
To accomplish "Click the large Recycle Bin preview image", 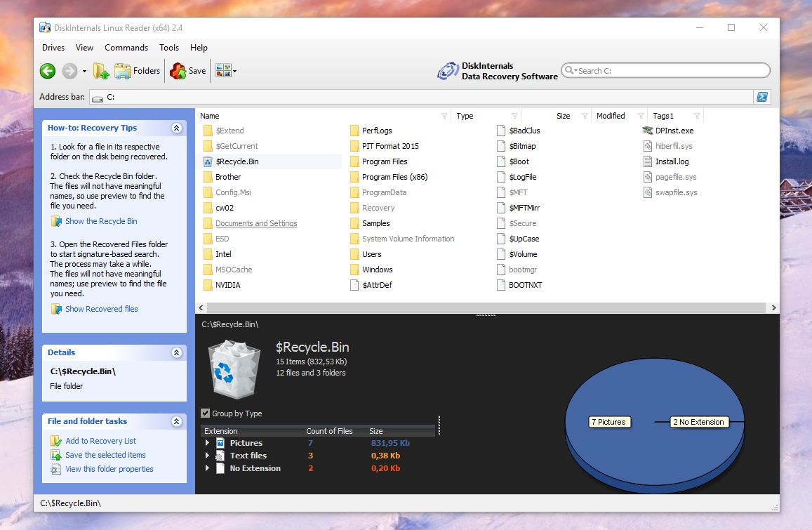I will point(234,369).
